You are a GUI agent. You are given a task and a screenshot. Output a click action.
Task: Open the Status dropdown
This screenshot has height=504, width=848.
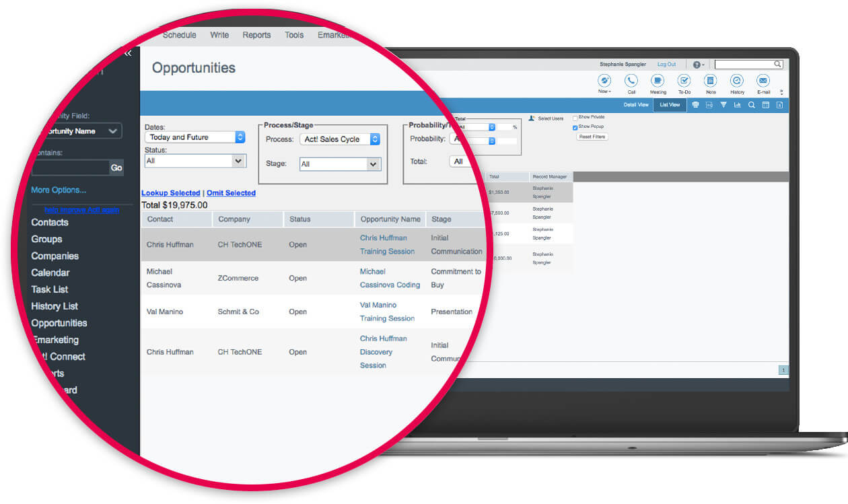pos(195,161)
